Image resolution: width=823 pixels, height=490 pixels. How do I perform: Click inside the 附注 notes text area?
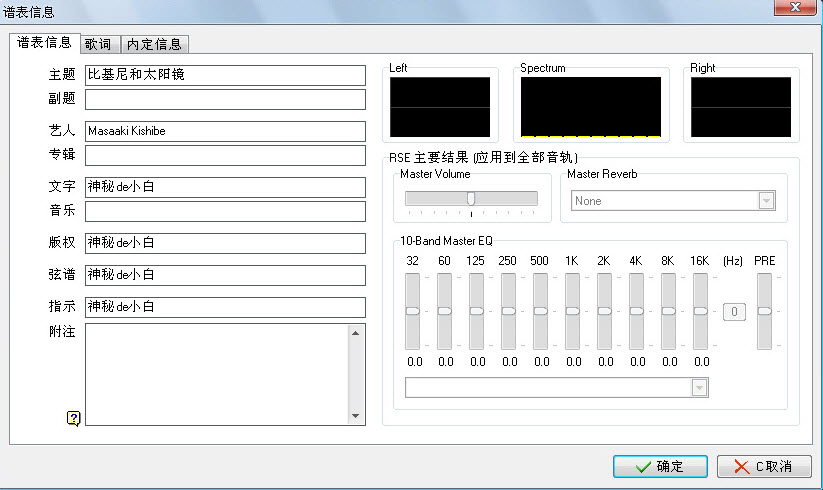(x=216, y=374)
